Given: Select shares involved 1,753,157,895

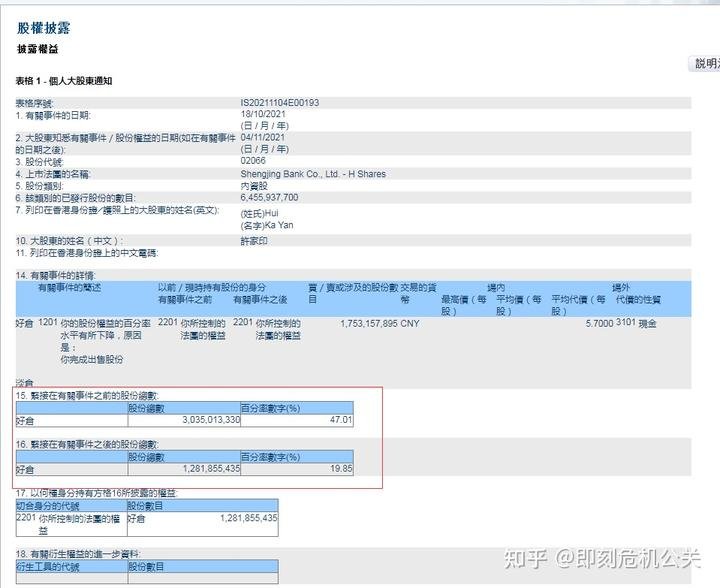Looking at the screenshot, I should coord(369,324).
